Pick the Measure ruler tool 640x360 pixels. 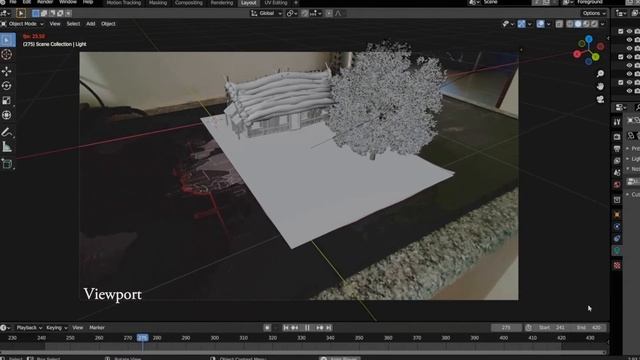pyautogui.click(x=7, y=147)
